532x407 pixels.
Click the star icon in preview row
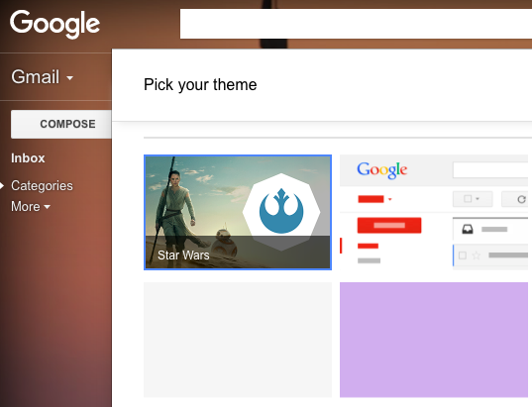477,255
